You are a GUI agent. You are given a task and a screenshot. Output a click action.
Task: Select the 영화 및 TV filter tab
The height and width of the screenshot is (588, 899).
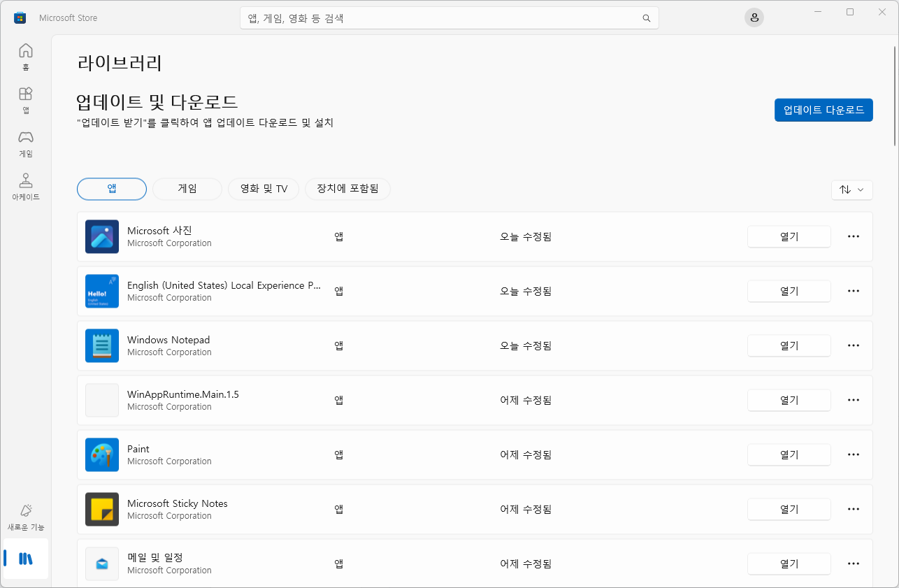(x=264, y=189)
